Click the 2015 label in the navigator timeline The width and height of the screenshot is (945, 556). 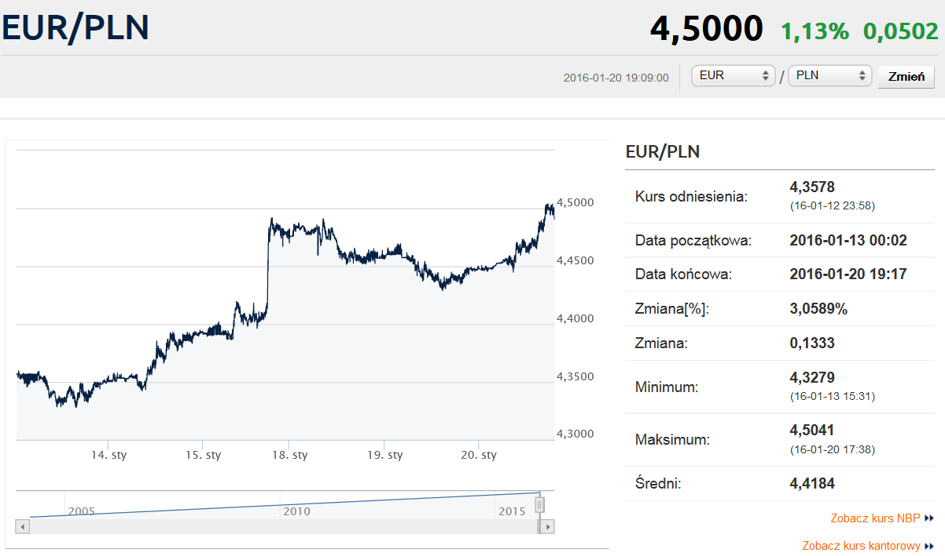[512, 511]
